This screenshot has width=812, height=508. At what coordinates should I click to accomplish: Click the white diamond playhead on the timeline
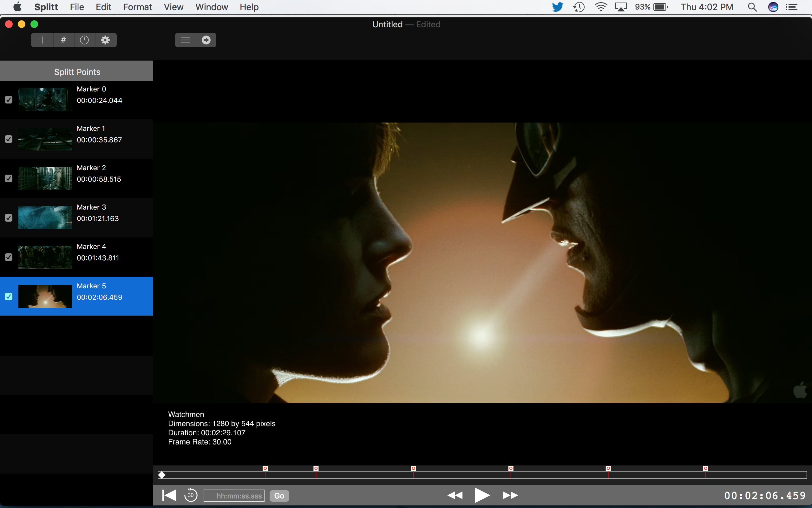coord(162,475)
